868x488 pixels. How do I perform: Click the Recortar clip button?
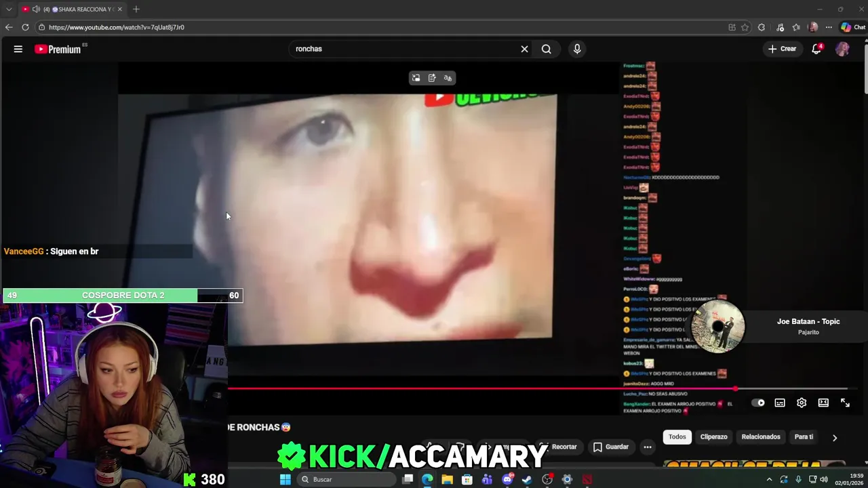click(x=559, y=447)
